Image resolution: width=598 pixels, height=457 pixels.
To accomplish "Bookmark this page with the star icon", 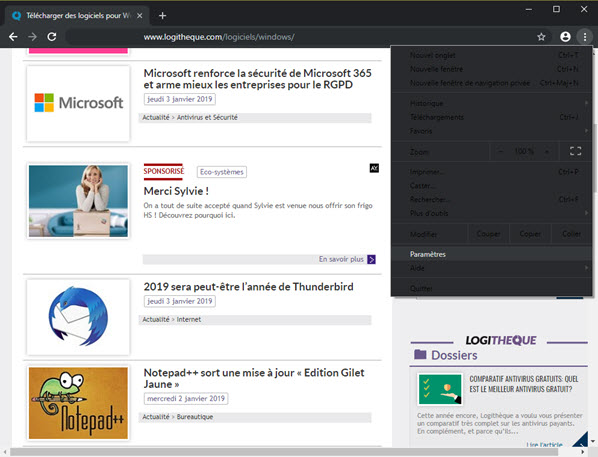I will point(541,37).
